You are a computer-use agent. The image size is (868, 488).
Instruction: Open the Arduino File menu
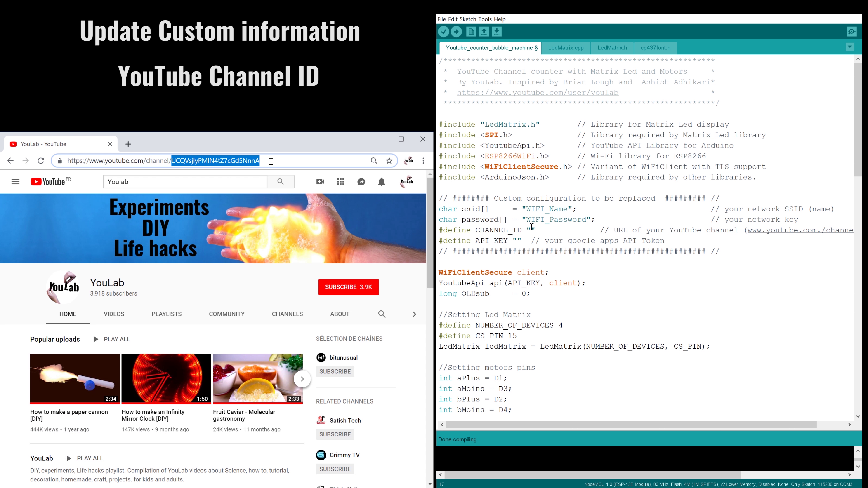(x=441, y=19)
